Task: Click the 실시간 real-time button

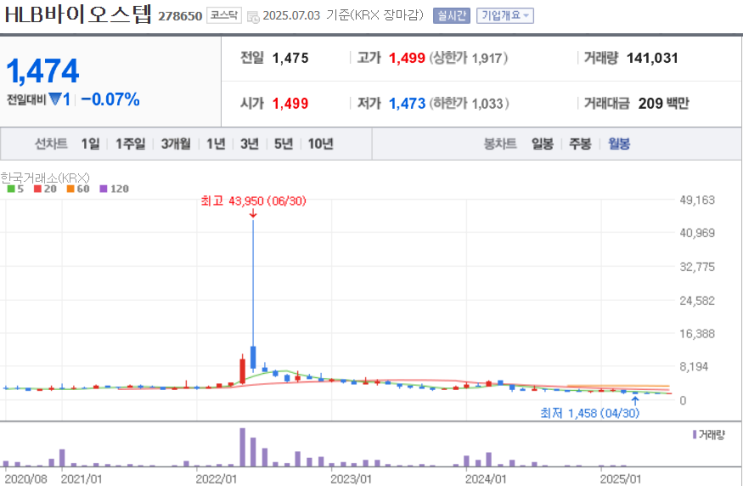Action: (451, 16)
